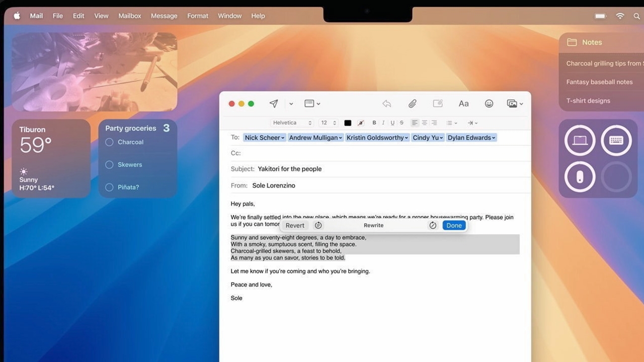Screen dimensions: 644x362
Task: Click the Spotlight search icon in menu bar
Action: coord(638,16)
